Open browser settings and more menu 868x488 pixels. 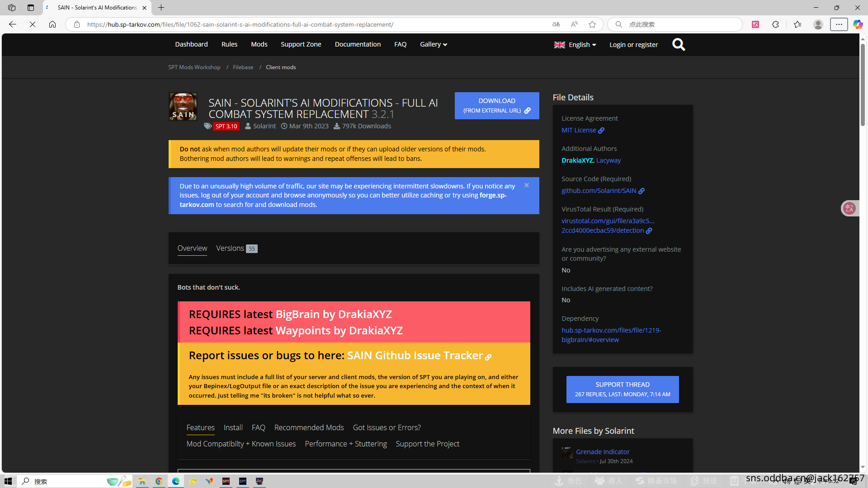tap(839, 24)
